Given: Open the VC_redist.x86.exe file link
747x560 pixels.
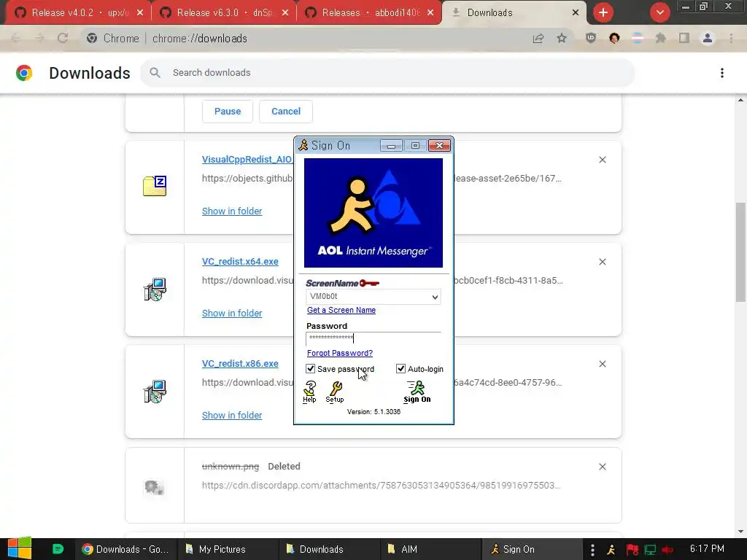Looking at the screenshot, I should click(x=240, y=363).
